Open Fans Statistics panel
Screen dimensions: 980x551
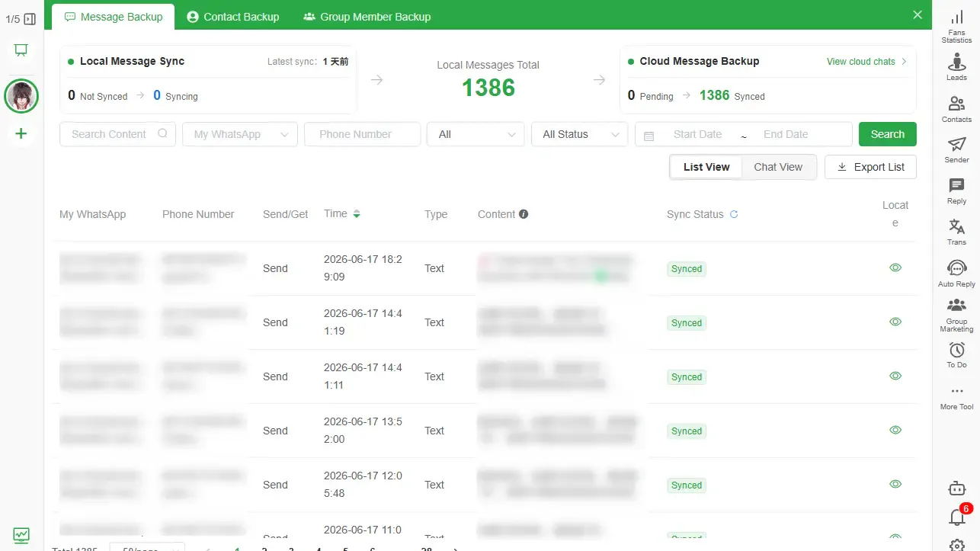956,26
